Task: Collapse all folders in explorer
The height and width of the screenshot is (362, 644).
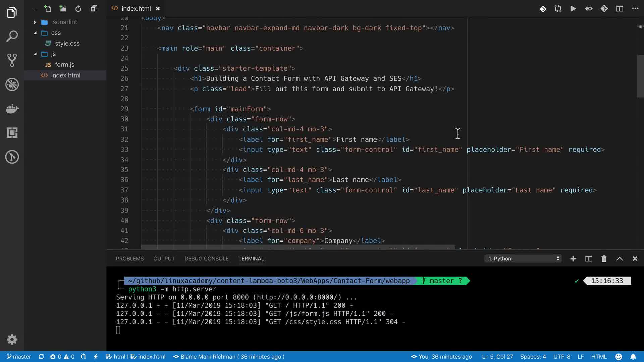Action: (x=94, y=9)
